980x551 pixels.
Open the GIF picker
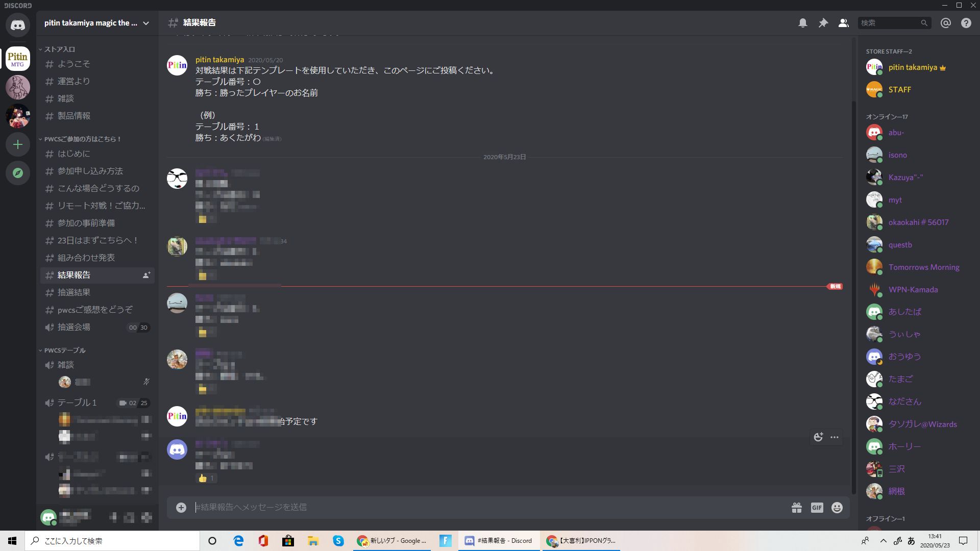click(x=817, y=507)
